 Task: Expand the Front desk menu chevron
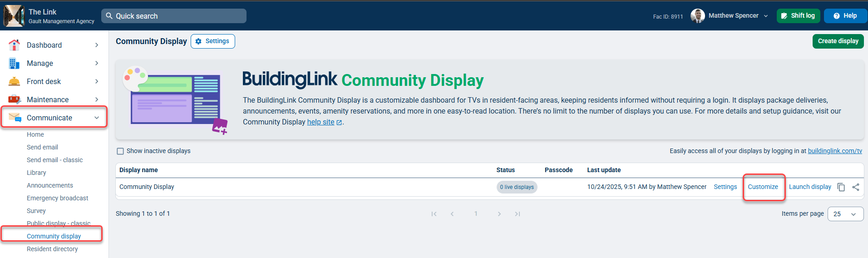click(x=97, y=81)
